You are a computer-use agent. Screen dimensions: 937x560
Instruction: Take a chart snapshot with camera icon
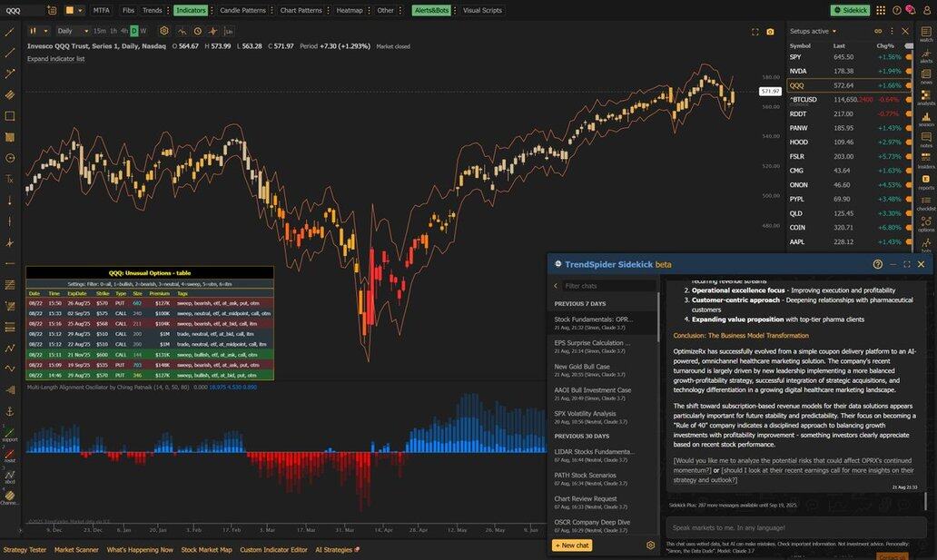770,31
